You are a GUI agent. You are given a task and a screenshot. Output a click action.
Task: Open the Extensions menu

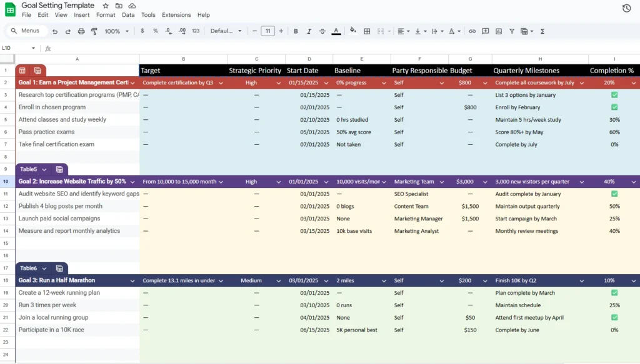[x=176, y=15]
